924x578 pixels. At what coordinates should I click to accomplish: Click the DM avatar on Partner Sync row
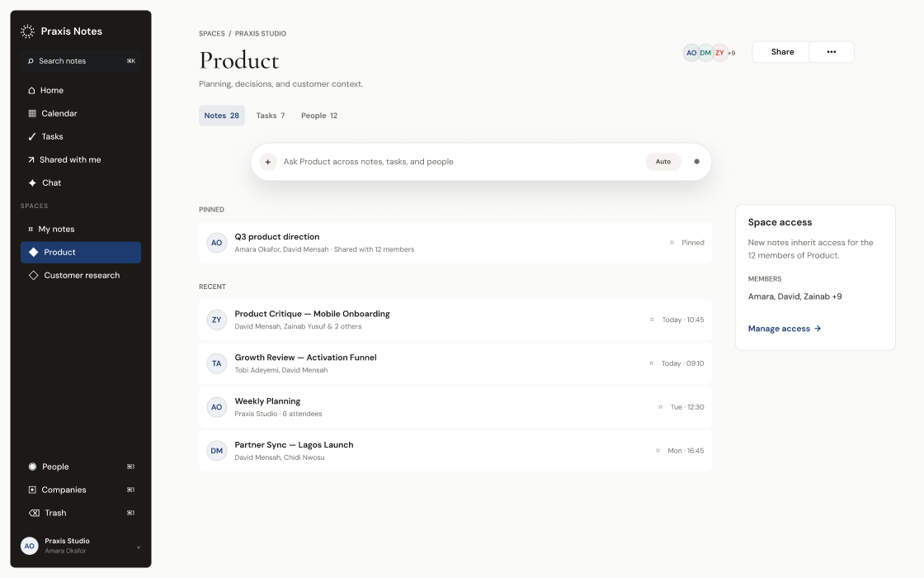[x=217, y=451]
